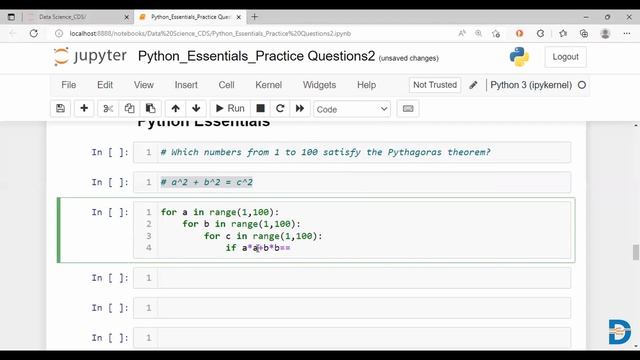Close the Python_Essentials_Practice tab
The width and height of the screenshot is (640, 360).
click(239, 17)
